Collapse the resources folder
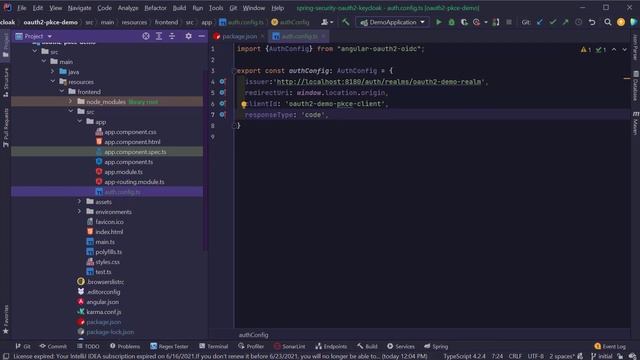 [x=53, y=81]
